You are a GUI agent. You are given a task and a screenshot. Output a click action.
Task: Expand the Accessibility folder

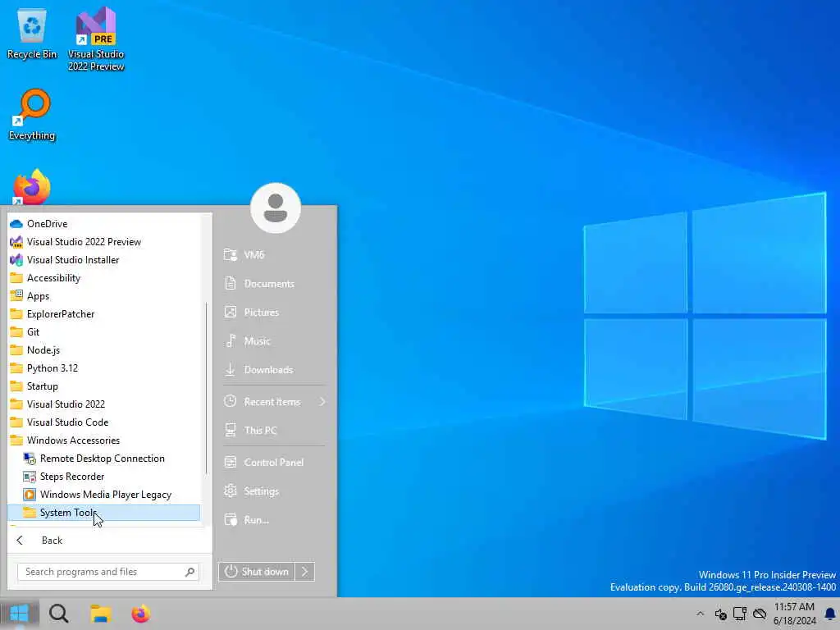[x=104, y=278]
